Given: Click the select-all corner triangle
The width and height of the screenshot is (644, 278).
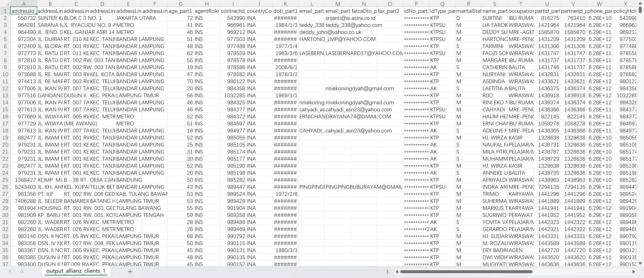Looking at the screenshot, I should (5, 4).
